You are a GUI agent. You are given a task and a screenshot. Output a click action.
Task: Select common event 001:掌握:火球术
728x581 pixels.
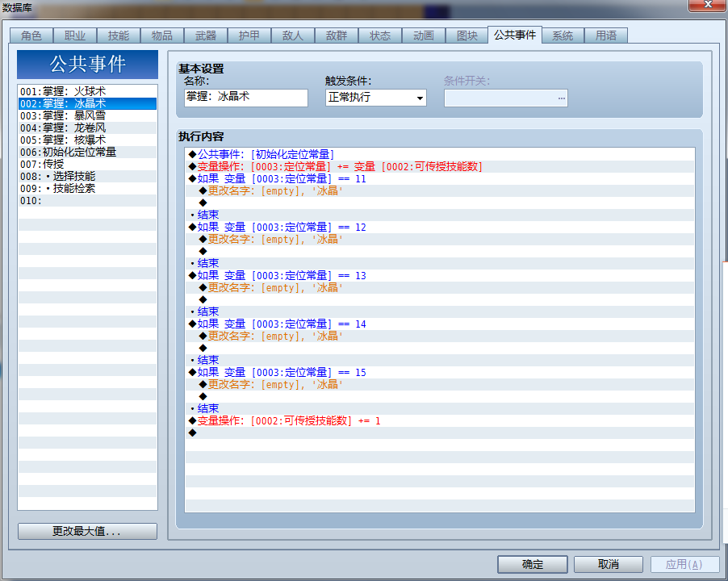click(87, 91)
